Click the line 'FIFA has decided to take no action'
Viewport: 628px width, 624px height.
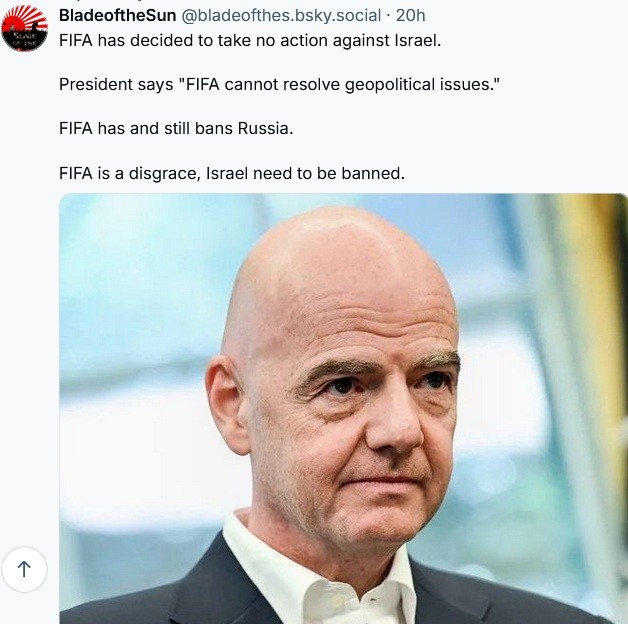250,40
